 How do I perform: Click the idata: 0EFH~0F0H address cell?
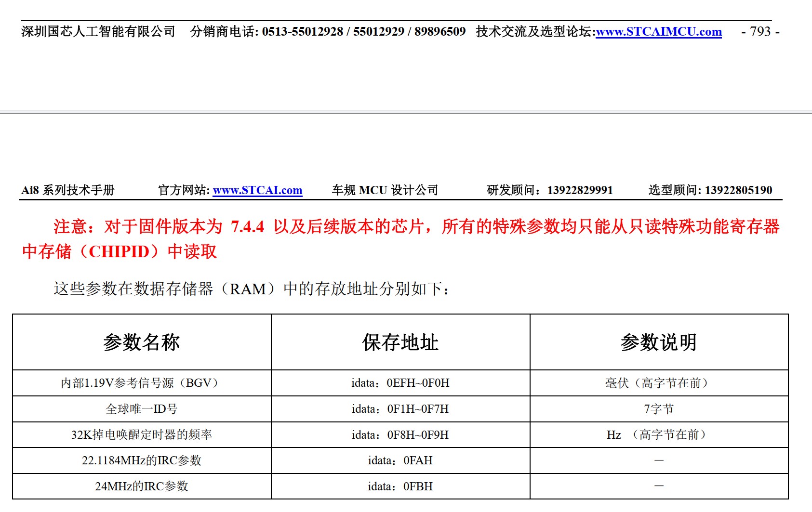400,383
